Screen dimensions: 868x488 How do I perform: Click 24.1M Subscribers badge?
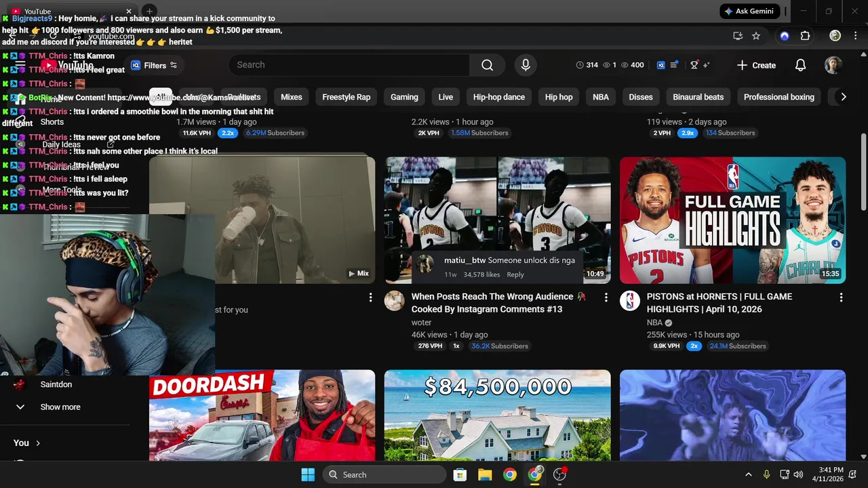tap(738, 346)
